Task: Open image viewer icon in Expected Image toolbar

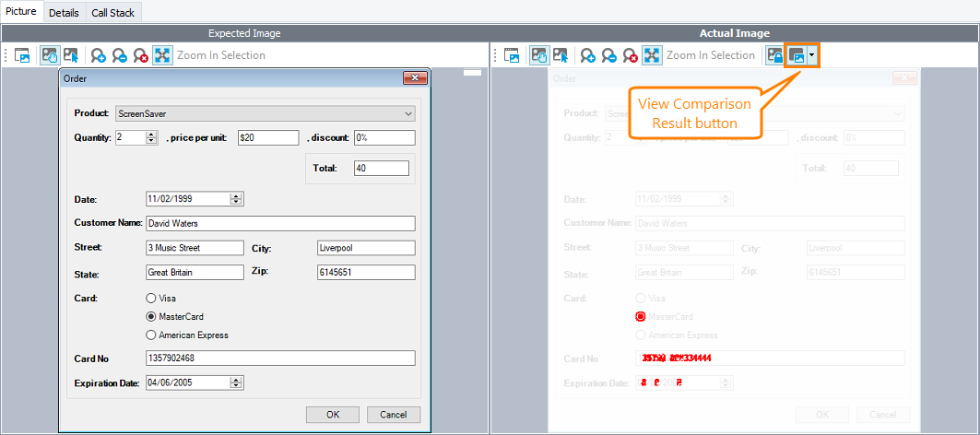Action: (x=22, y=55)
